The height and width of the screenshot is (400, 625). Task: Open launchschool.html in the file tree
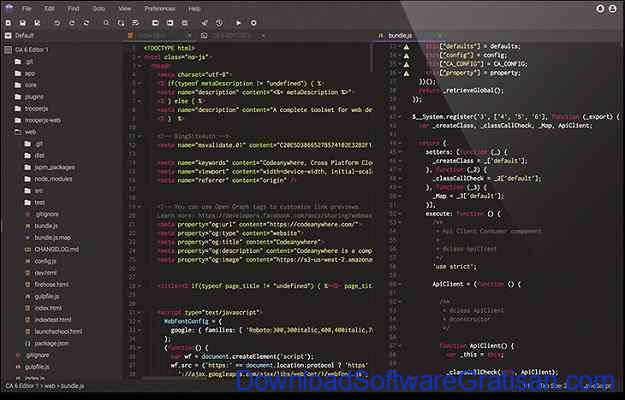[53, 331]
